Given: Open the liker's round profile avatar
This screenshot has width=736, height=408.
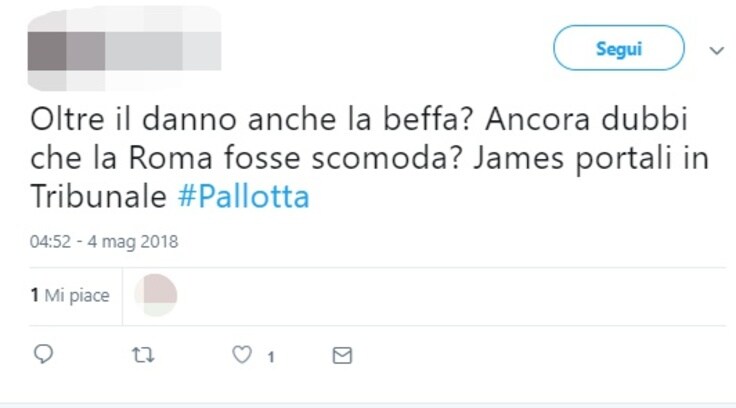Looking at the screenshot, I should coord(156,295).
